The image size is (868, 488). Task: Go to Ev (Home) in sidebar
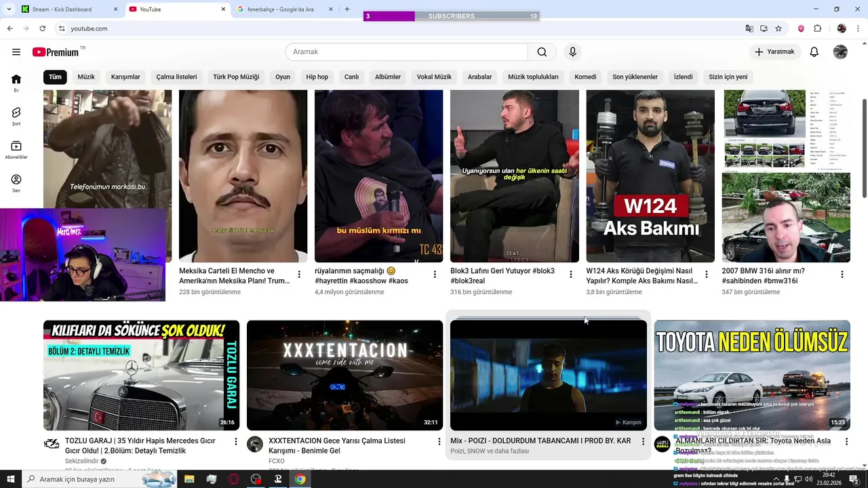(16, 83)
